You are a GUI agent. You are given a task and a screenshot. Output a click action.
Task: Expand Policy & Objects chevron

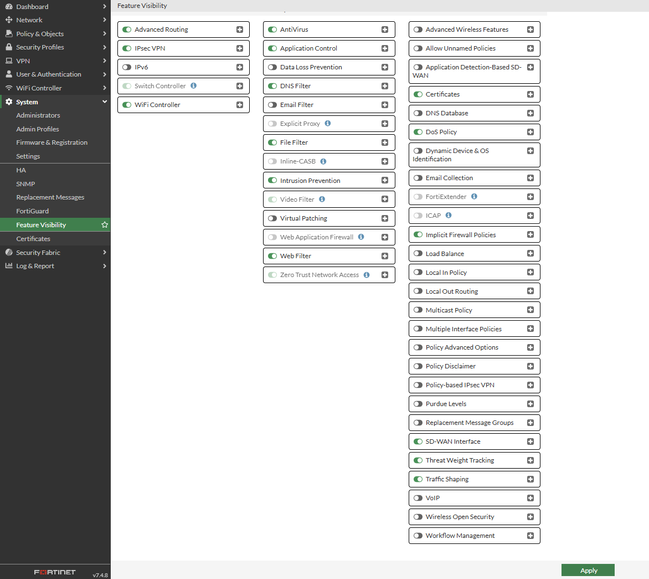[x=104, y=34]
